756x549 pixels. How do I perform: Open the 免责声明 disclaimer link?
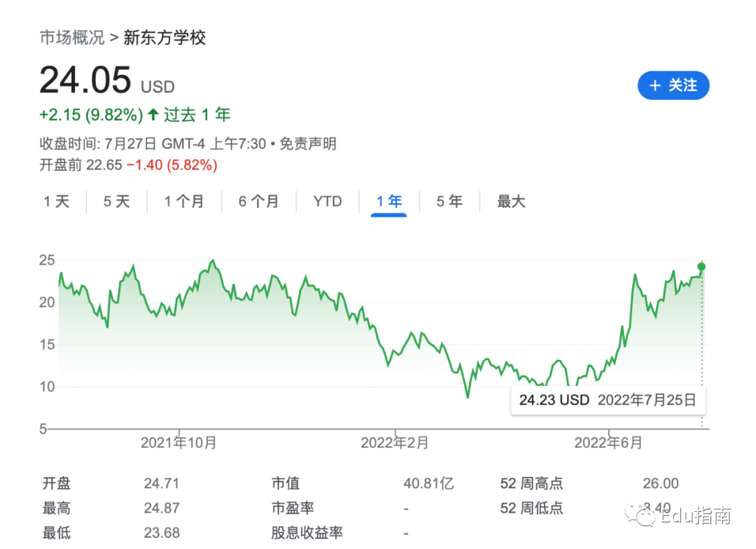pyautogui.click(x=308, y=144)
